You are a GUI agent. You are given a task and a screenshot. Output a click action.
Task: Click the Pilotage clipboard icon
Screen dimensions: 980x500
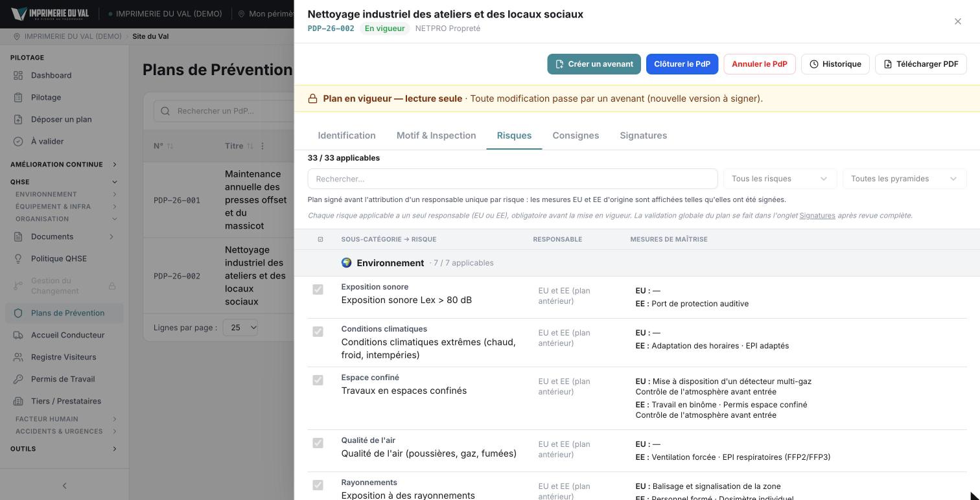click(18, 97)
